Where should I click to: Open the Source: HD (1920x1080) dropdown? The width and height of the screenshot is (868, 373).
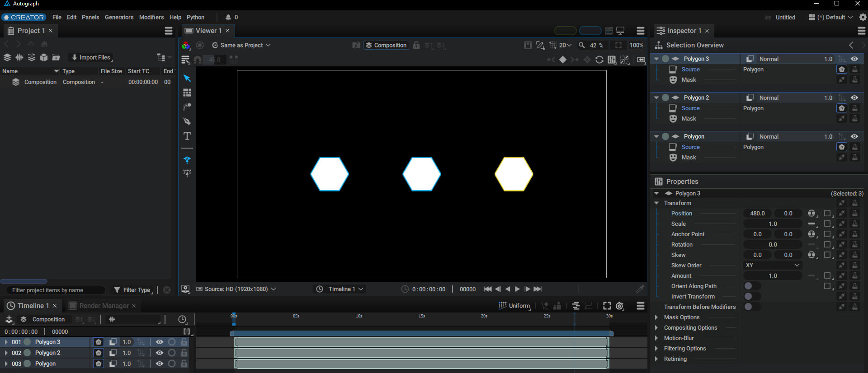pos(236,289)
